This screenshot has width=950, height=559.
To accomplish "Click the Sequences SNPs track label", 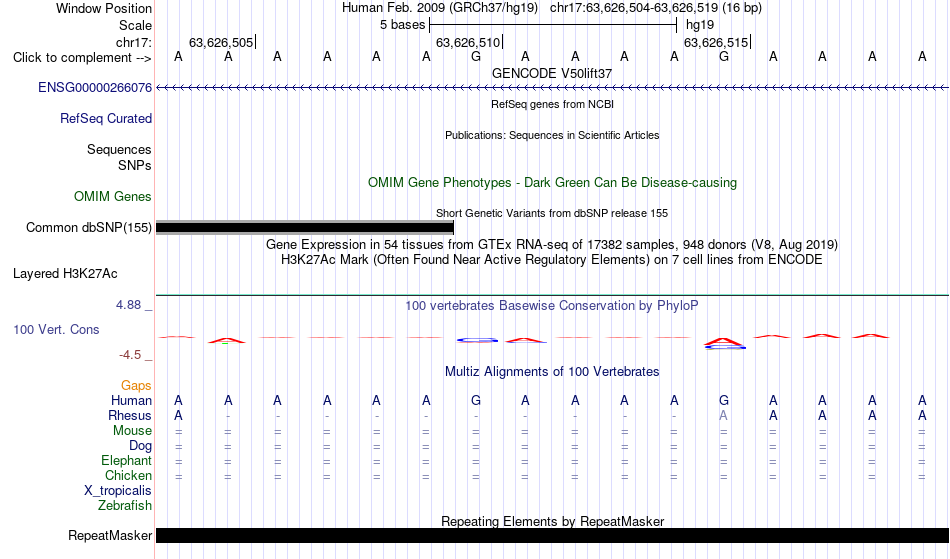I will click(x=119, y=157).
